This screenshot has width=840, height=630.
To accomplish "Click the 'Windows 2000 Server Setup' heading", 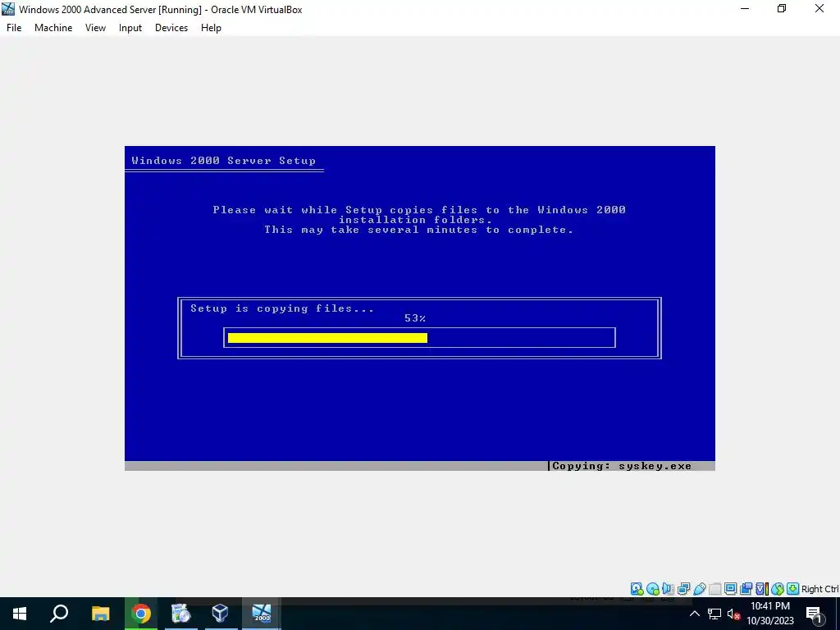I will [x=223, y=161].
